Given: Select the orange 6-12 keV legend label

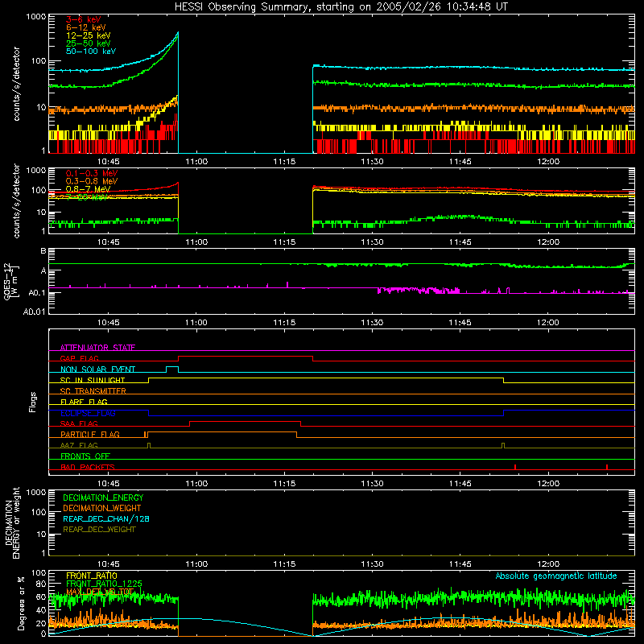Looking at the screenshot, I should [x=86, y=27].
